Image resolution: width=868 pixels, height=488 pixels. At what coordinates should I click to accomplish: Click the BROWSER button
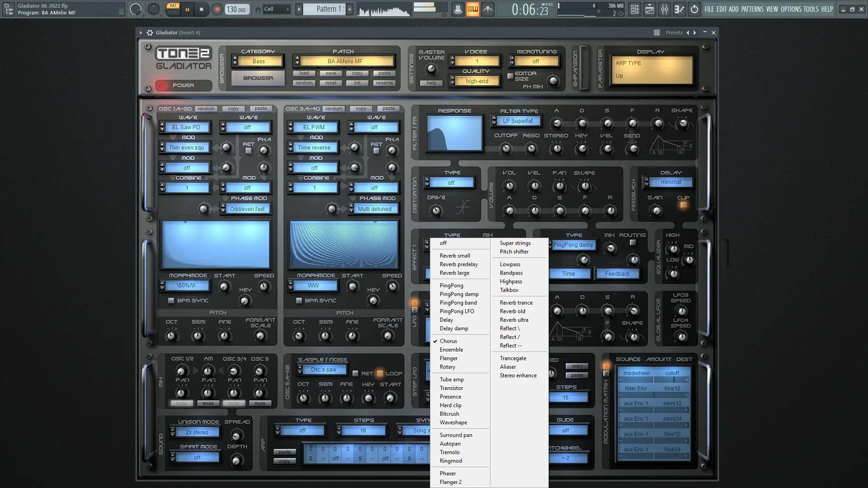258,78
